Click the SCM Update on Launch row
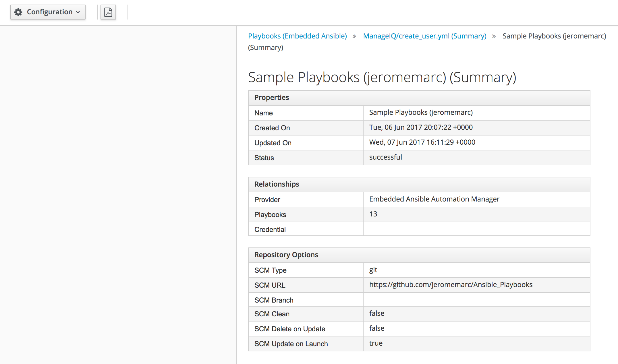This screenshot has height=364, width=618. 419,344
